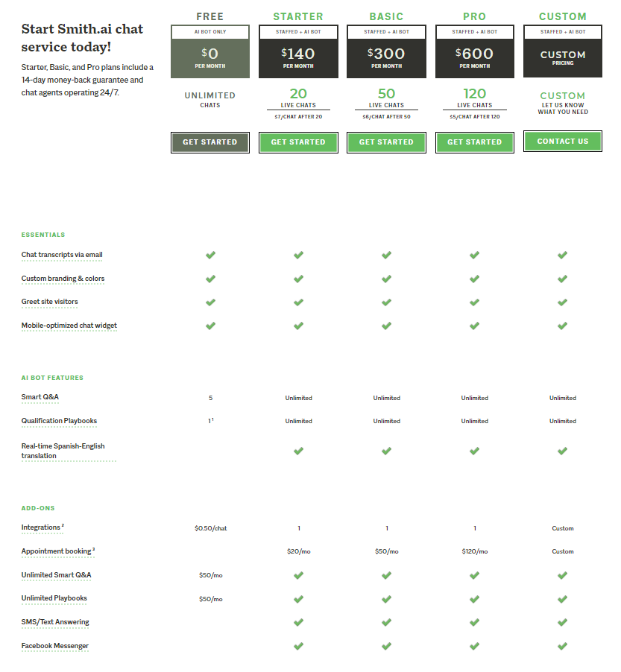Click Basic checkmark for Unlimited Playbooks
Viewport: 621px width, 672px height.
coord(386,599)
